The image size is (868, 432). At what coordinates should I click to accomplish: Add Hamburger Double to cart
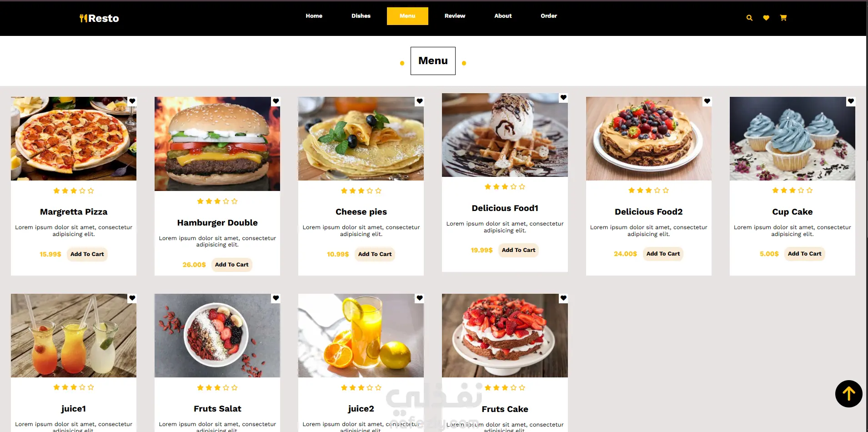pos(232,265)
